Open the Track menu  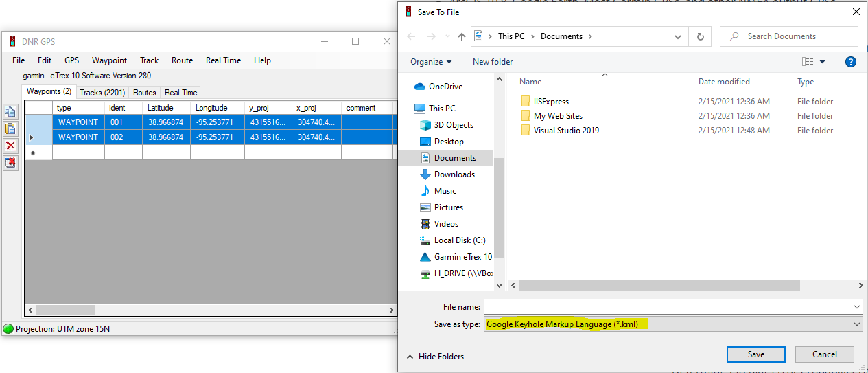click(x=150, y=60)
